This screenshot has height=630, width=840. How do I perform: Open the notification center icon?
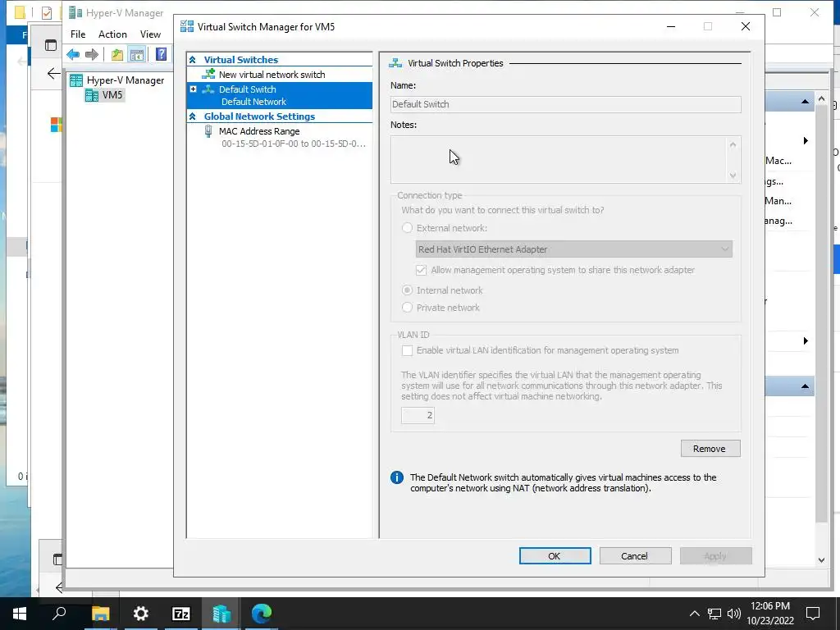click(813, 614)
